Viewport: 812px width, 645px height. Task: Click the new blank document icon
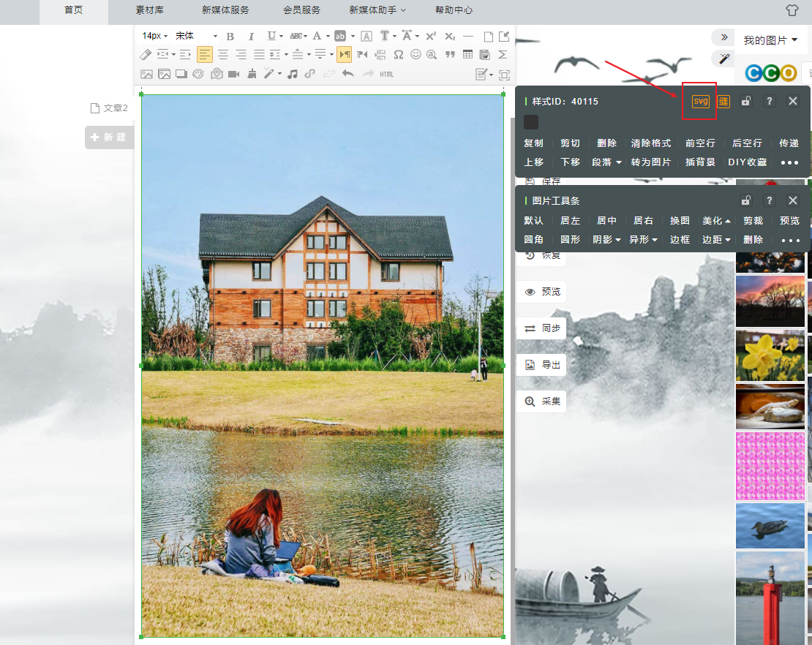[488, 37]
